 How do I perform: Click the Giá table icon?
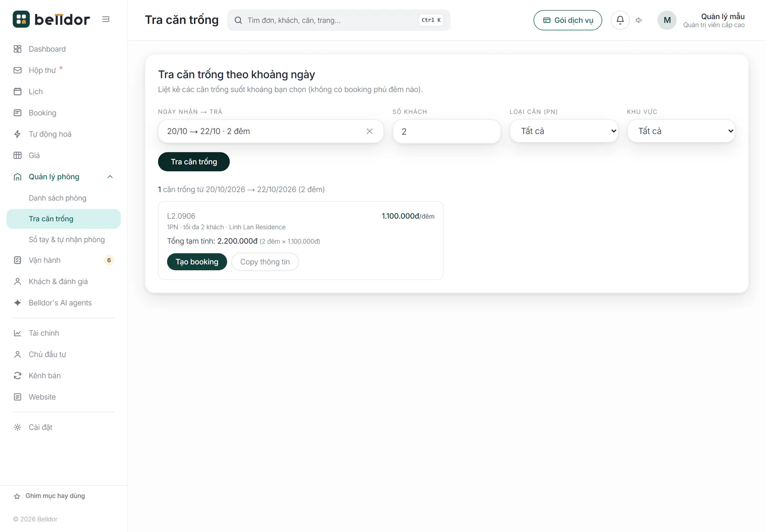tap(18, 155)
